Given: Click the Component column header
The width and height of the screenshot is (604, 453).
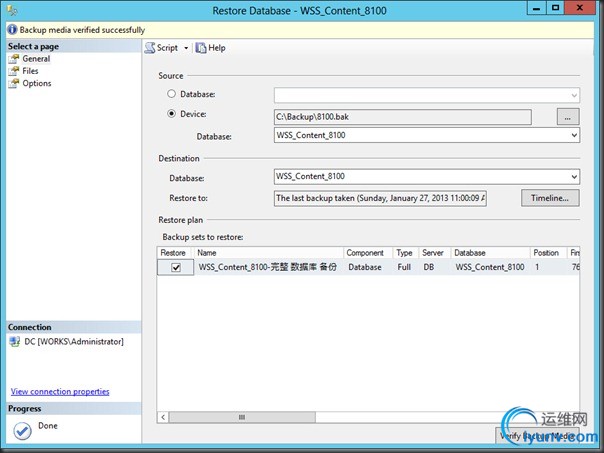Looking at the screenshot, I should tap(368, 253).
